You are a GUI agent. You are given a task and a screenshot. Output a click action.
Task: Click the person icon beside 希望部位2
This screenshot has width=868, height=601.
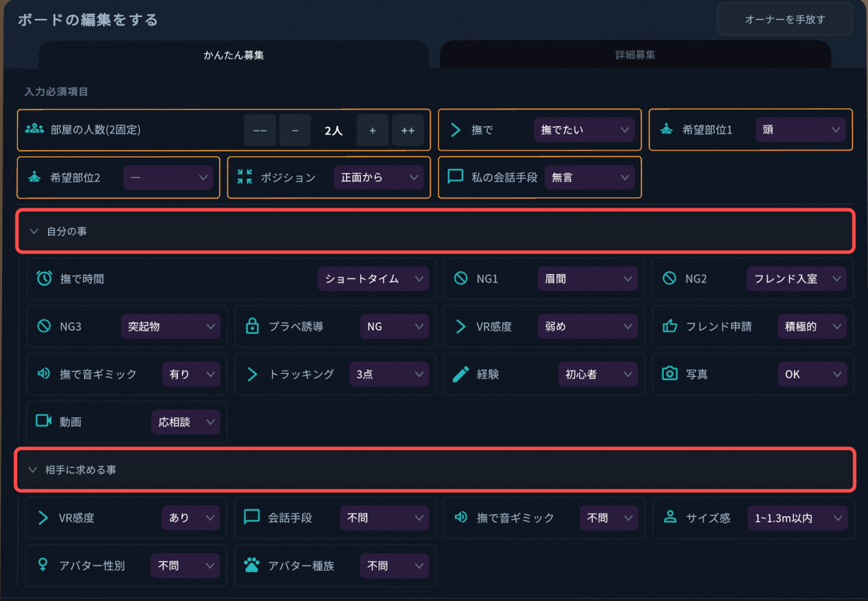pos(35,177)
